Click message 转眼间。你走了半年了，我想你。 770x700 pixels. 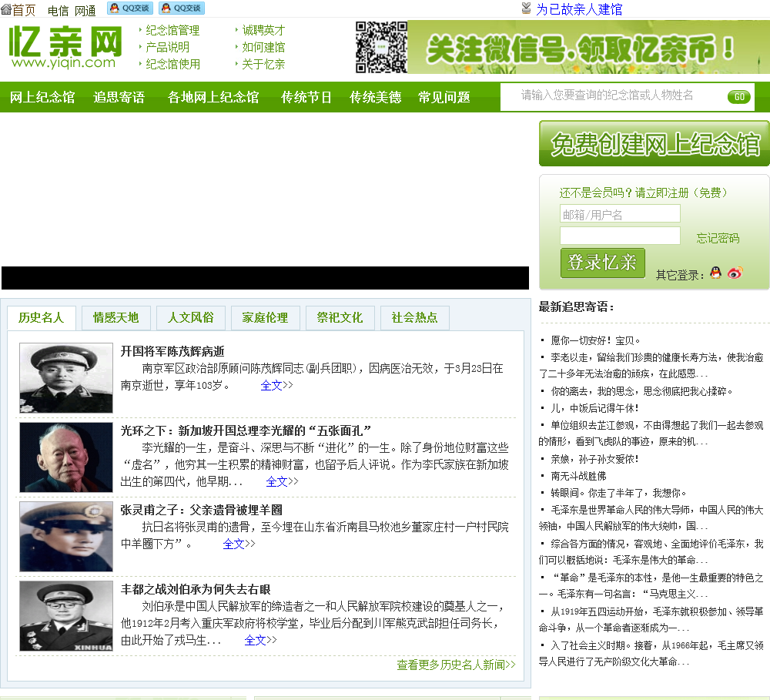tap(618, 493)
